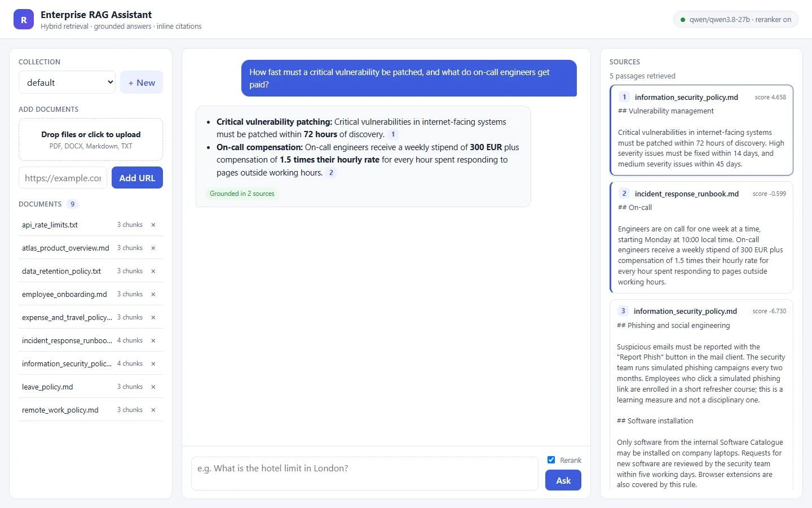Delete remote_work_policy.md document
This screenshot has height=508, width=812.
pos(153,410)
